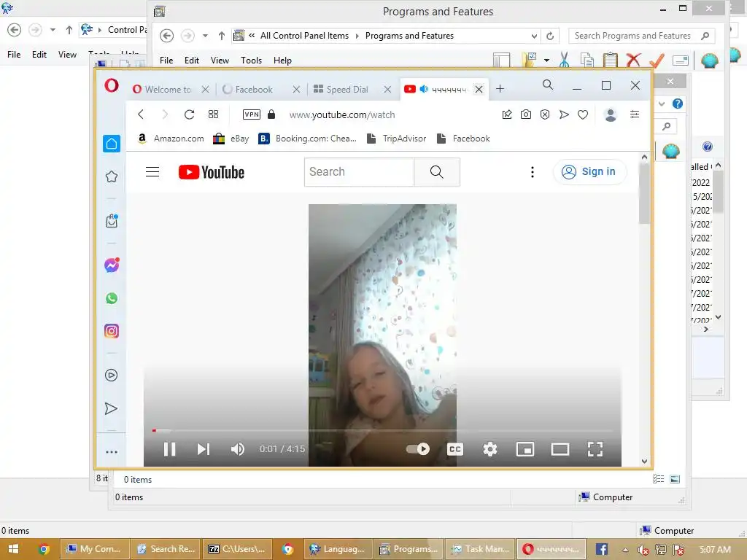Screen dimensions: 747x560
Task: Open sidebar setup three dots in Opera
Action: 112,452
